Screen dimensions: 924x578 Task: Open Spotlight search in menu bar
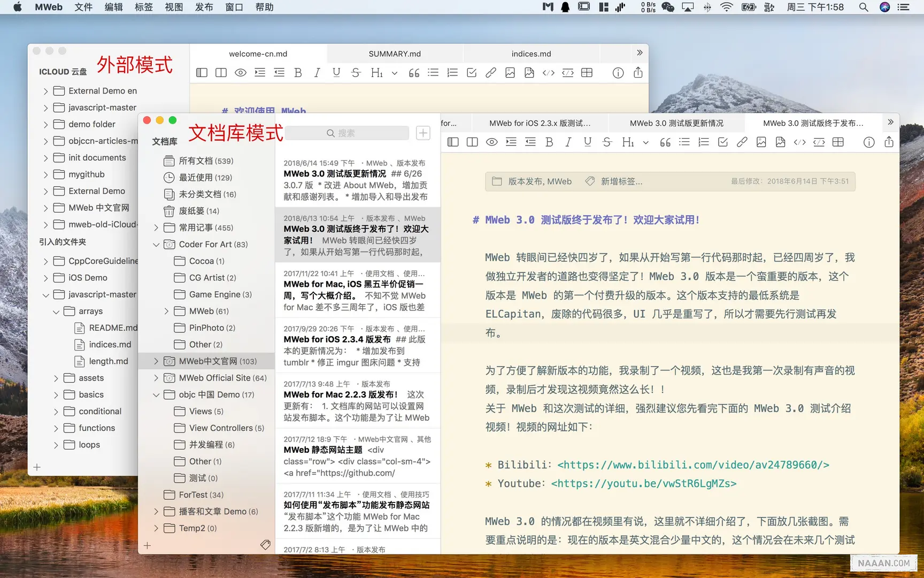point(863,7)
